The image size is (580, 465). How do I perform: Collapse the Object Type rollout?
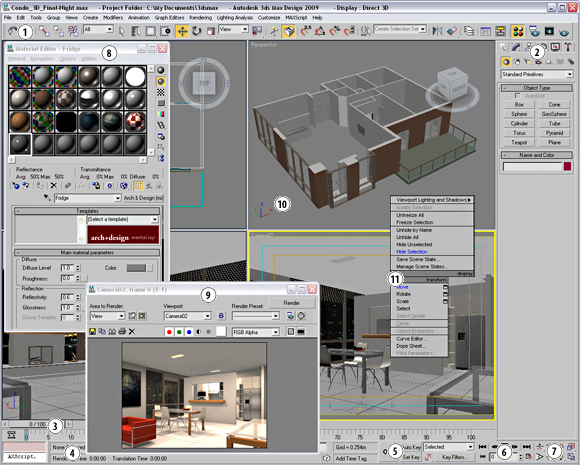[536, 88]
